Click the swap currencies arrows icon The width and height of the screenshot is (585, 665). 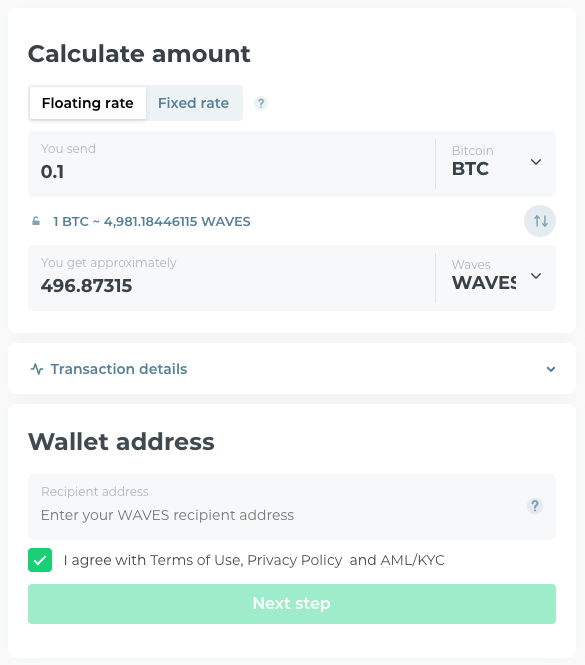coord(540,221)
